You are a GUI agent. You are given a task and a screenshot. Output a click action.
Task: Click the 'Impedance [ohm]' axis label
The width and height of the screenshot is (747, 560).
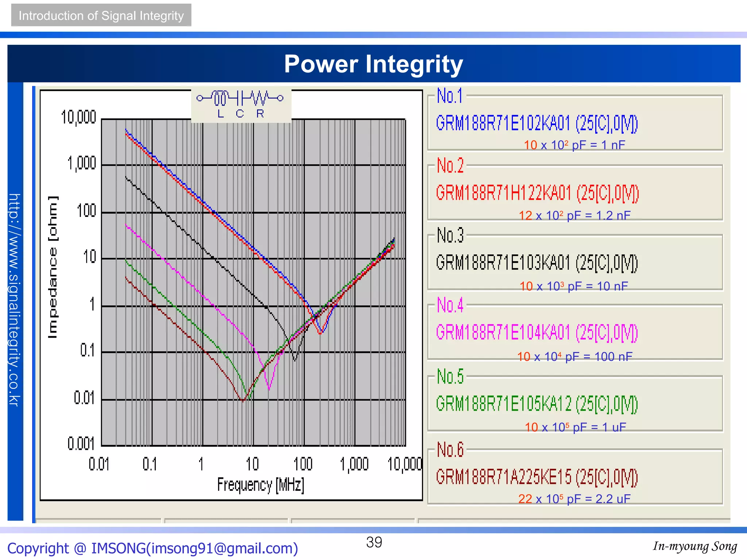pyautogui.click(x=53, y=267)
